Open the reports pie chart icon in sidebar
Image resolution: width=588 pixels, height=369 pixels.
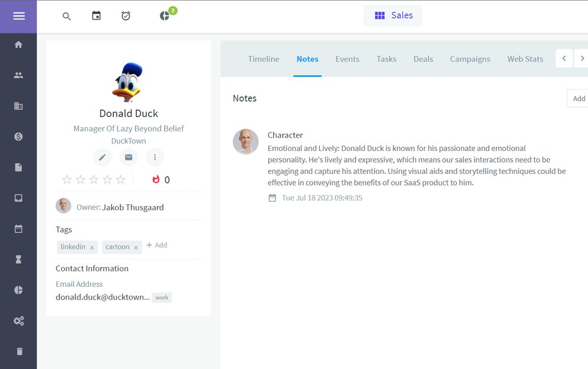18,290
